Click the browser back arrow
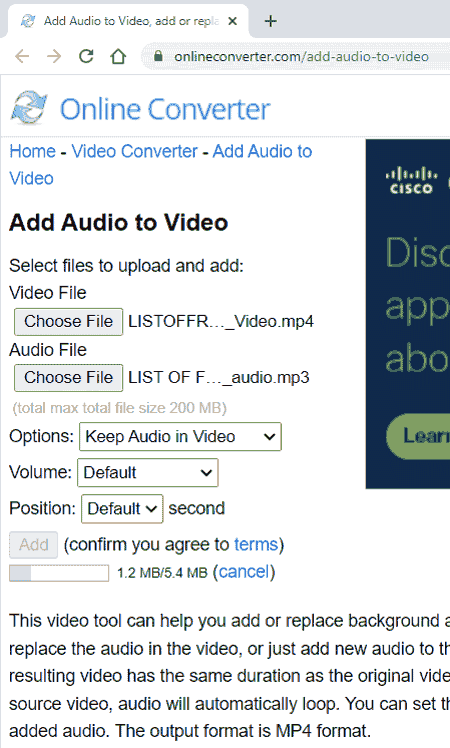This screenshot has height=748, width=450. [x=22, y=56]
